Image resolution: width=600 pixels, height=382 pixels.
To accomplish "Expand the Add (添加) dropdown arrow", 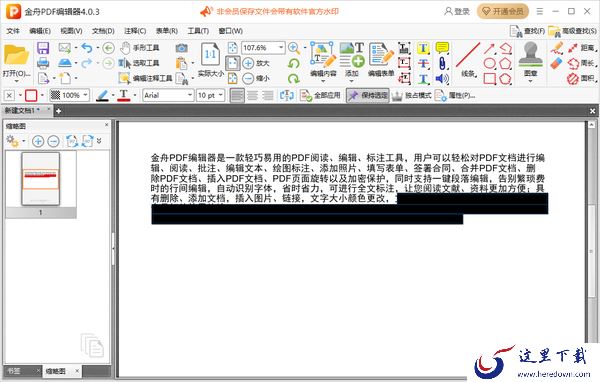I will pyautogui.click(x=351, y=81).
